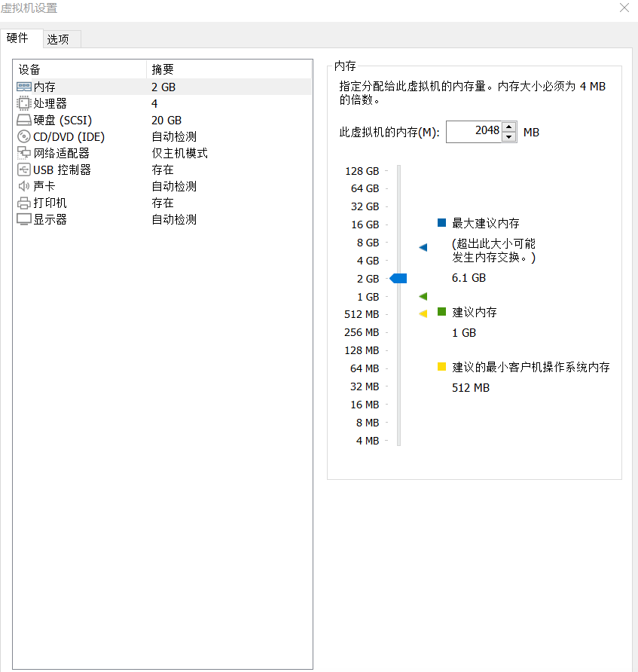Click the 显示器 display monitor icon
Viewport: 638px width, 672px height.
click(24, 219)
